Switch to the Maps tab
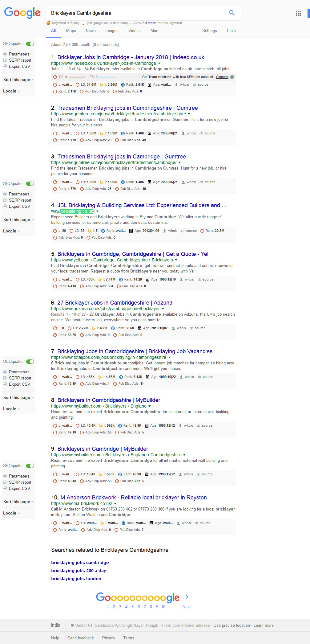310x644 pixels. [x=71, y=31]
